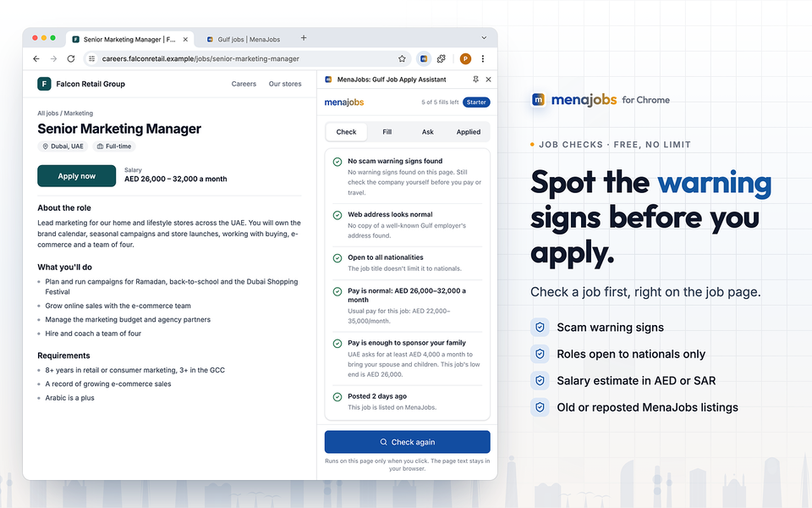Click the Falcon Retail Group F logo
Viewport: 812px width, 508px height.
click(x=44, y=84)
